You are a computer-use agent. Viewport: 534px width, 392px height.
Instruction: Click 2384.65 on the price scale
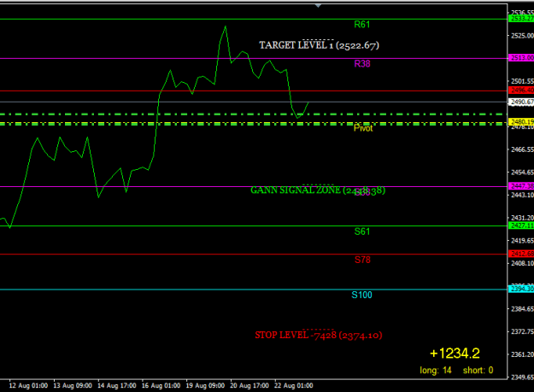point(522,309)
